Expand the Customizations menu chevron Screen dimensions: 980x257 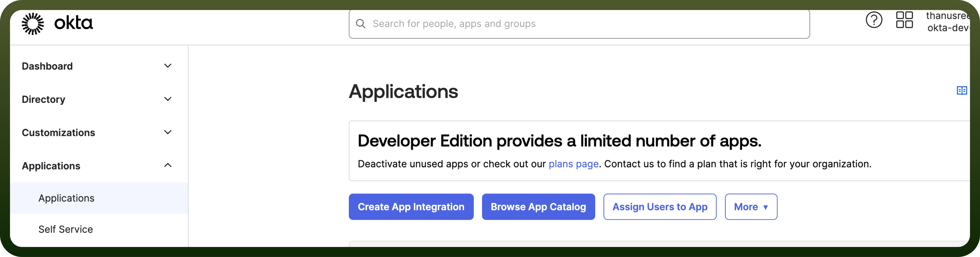click(168, 132)
